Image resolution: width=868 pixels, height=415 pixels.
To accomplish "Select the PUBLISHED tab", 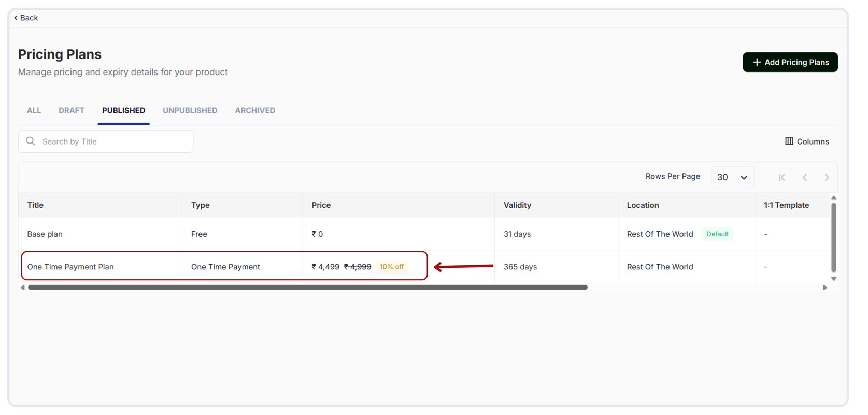I will [123, 110].
